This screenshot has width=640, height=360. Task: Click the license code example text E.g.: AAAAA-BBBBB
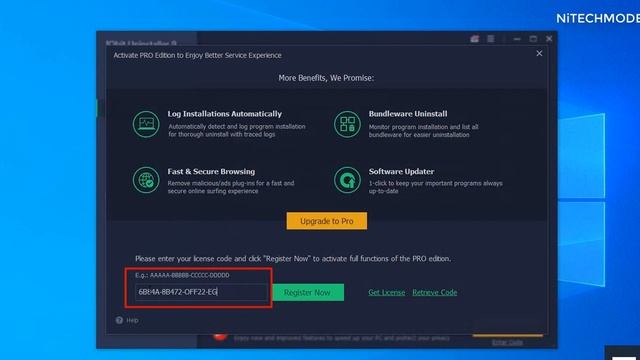coord(182,275)
